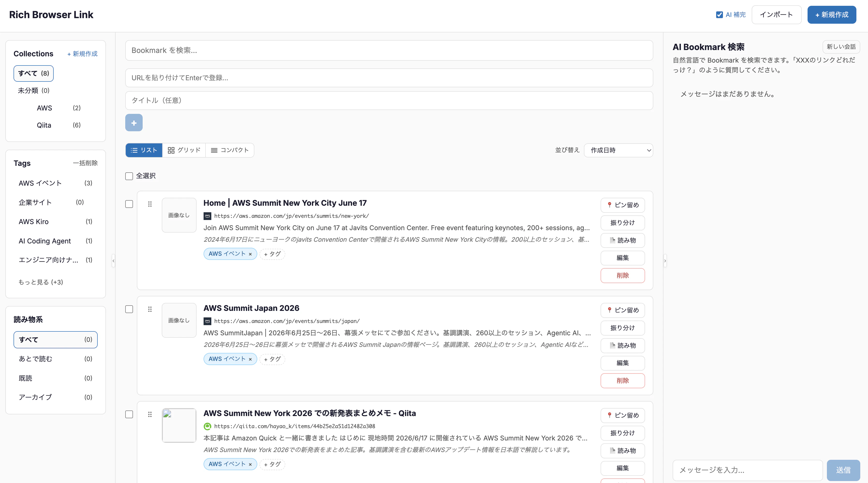This screenshot has width=868, height=483.
Task: Start a 新しい会話 in AI search
Action: (x=841, y=47)
